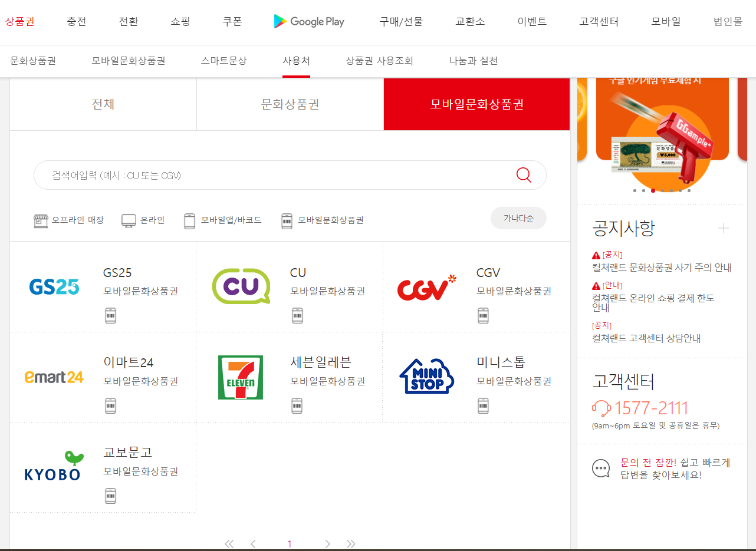This screenshot has height=551, width=756.
Task: Click the headset customer center icon
Action: click(601, 408)
